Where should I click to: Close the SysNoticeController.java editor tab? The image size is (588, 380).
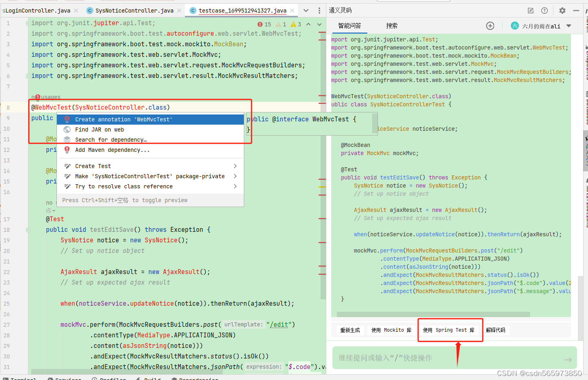click(179, 11)
